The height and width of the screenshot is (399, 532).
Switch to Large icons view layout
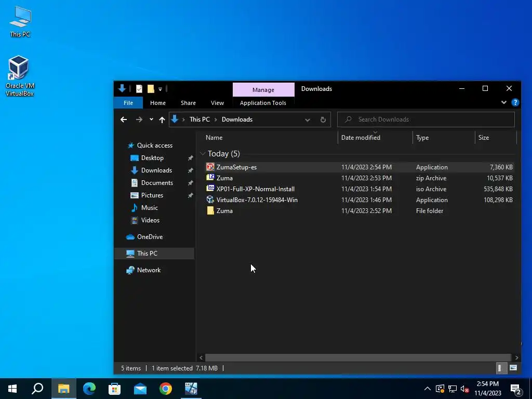click(x=513, y=368)
